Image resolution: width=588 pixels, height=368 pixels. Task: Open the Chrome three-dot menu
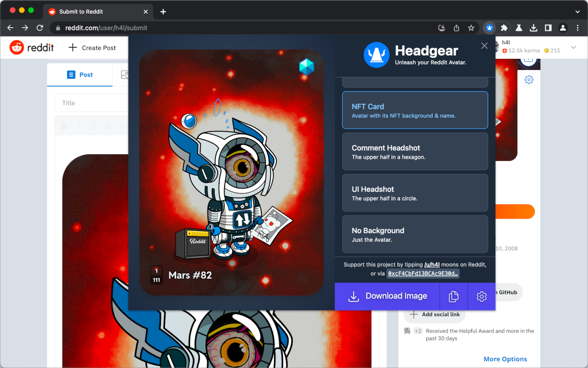click(578, 28)
